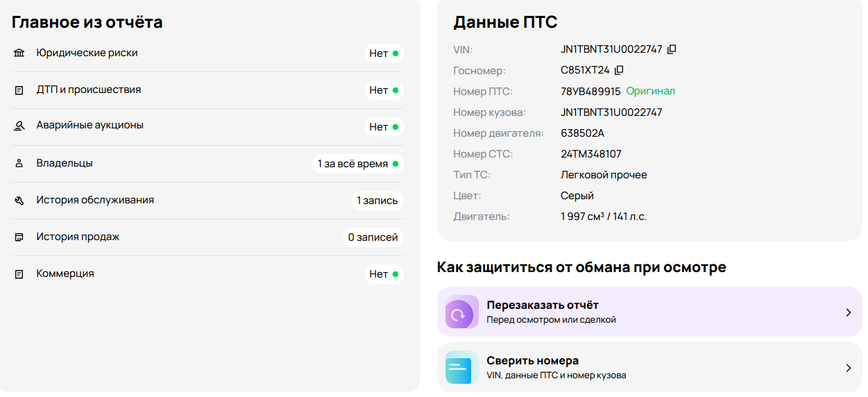
Task: Click the blue Сверить номера card icon
Action: pyautogui.click(x=458, y=366)
